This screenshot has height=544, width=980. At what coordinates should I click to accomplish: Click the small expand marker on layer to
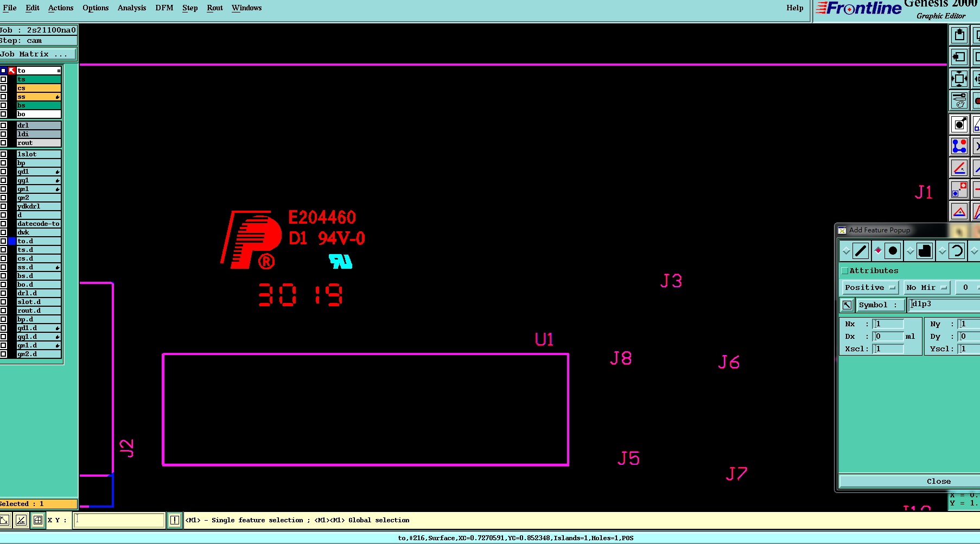[59, 71]
